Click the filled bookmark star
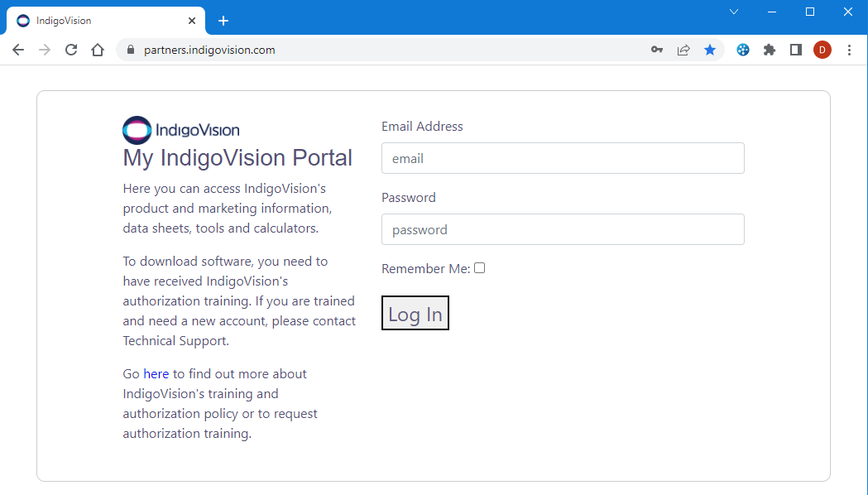 coord(710,50)
